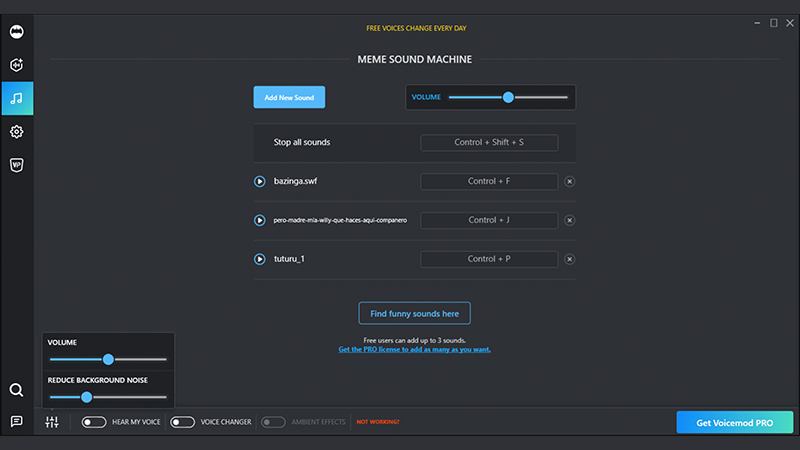
Task: Open search magnifier in sidebar
Action: [x=16, y=390]
